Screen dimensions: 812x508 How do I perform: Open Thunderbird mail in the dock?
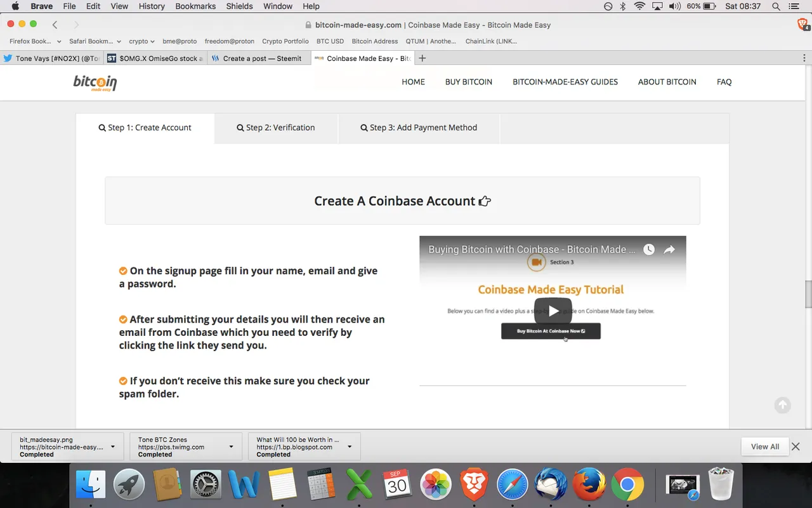click(x=551, y=485)
